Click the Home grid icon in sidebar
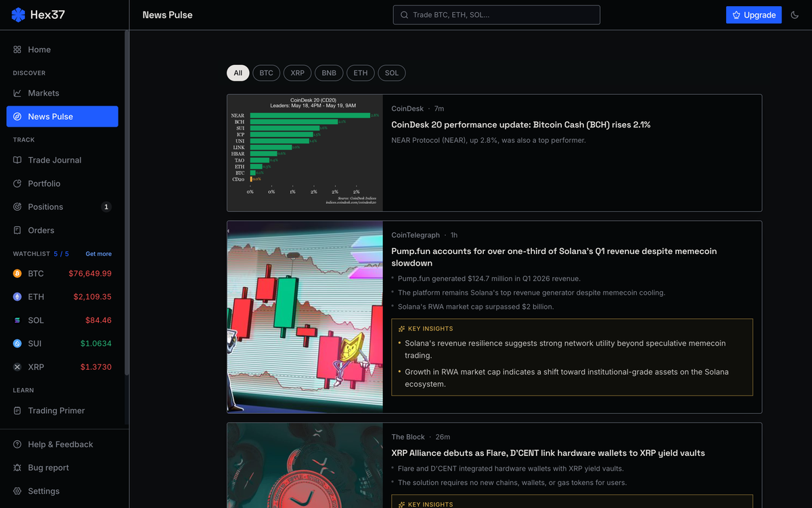The image size is (812, 508). [x=18, y=49]
